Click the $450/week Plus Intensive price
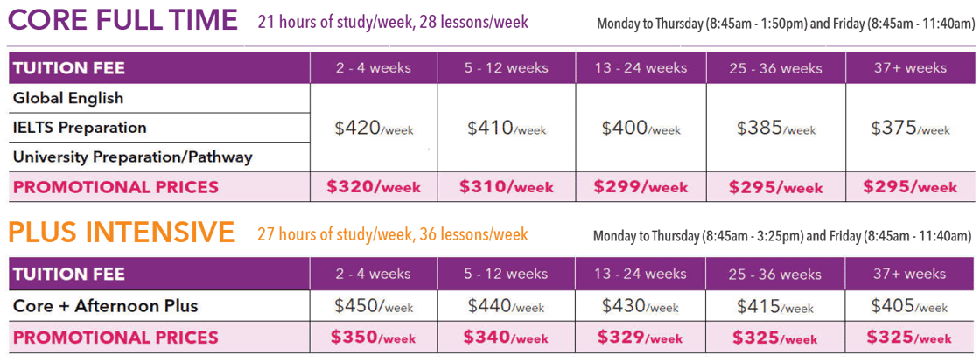980x362 pixels. click(x=374, y=306)
